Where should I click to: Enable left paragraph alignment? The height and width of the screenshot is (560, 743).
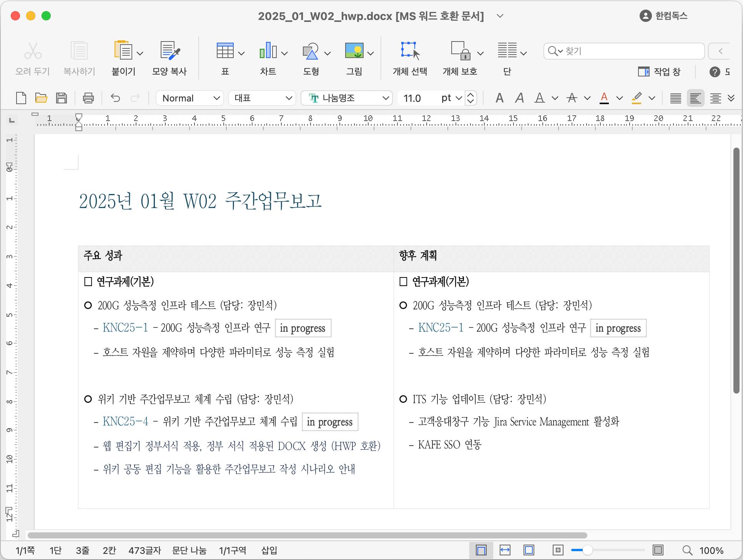(695, 98)
